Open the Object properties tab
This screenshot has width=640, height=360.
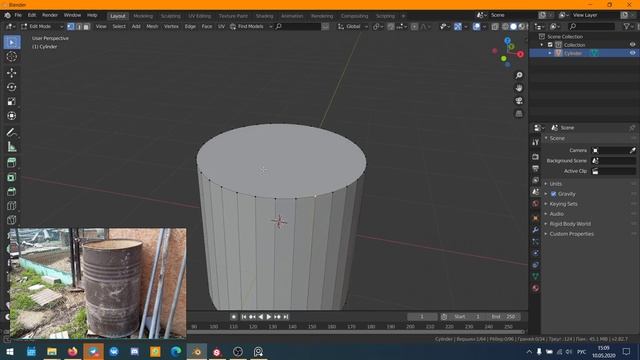[x=536, y=218]
